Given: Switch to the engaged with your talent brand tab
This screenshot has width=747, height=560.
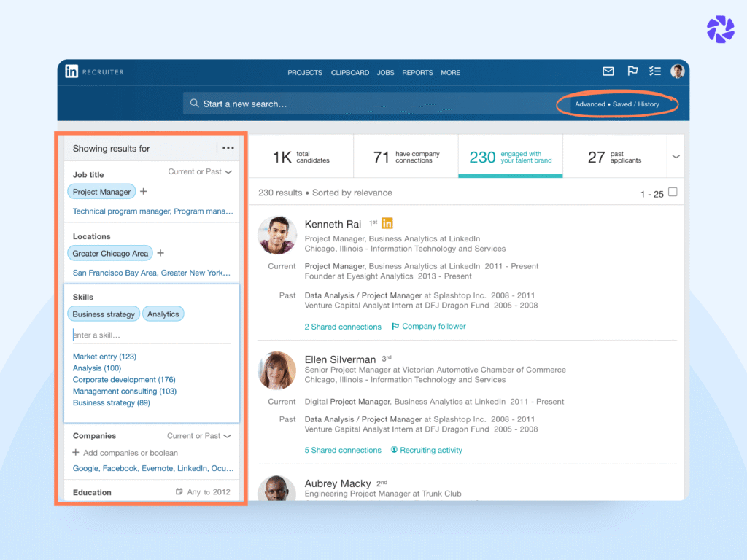Looking at the screenshot, I should (x=511, y=156).
